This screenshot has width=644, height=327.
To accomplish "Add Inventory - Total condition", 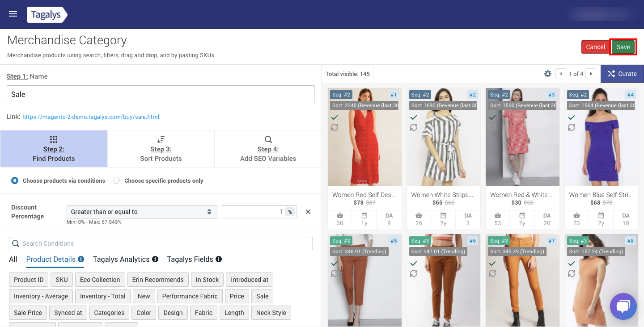I will tap(103, 296).
